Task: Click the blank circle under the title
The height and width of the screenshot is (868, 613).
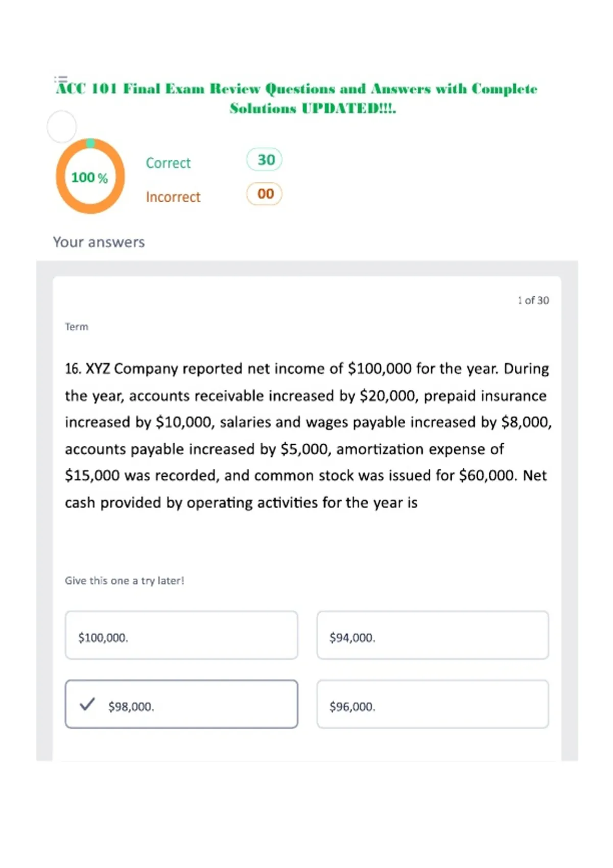Action: 62,126
